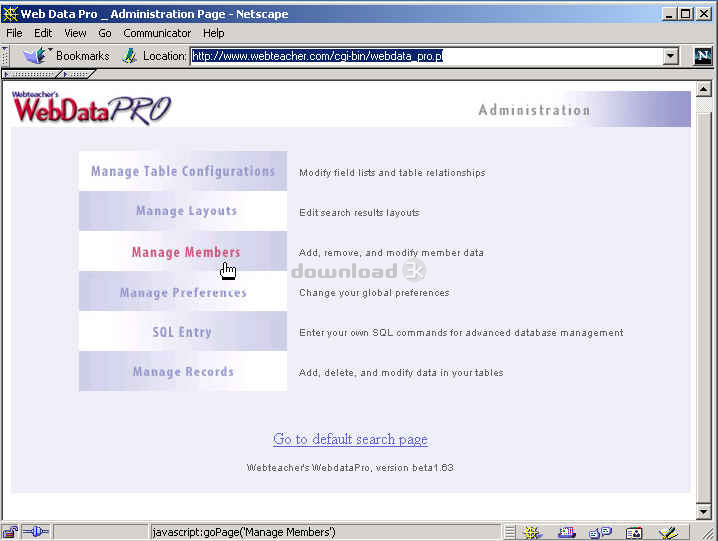The image size is (718, 541).
Task: Expand the Location URL history dropdown
Action: tap(671, 56)
